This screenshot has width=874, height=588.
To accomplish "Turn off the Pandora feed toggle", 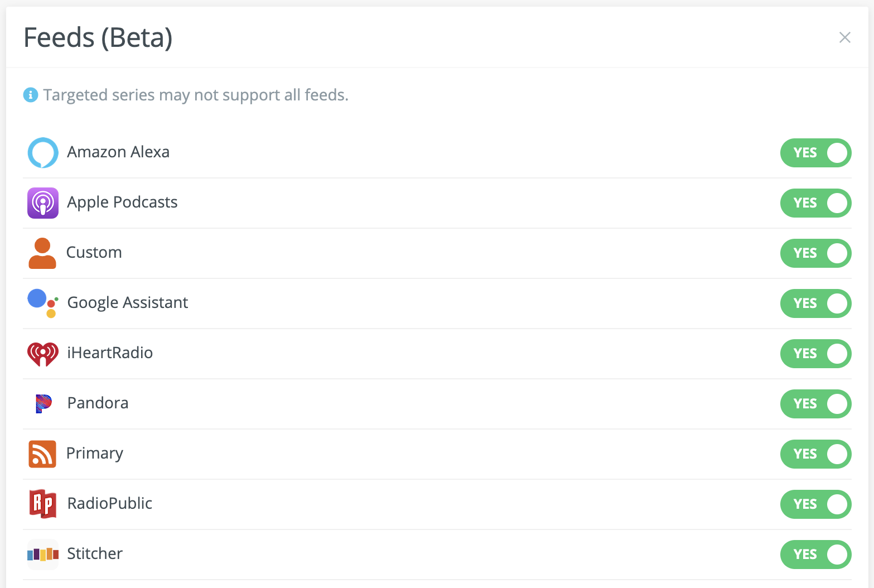I will click(x=815, y=404).
